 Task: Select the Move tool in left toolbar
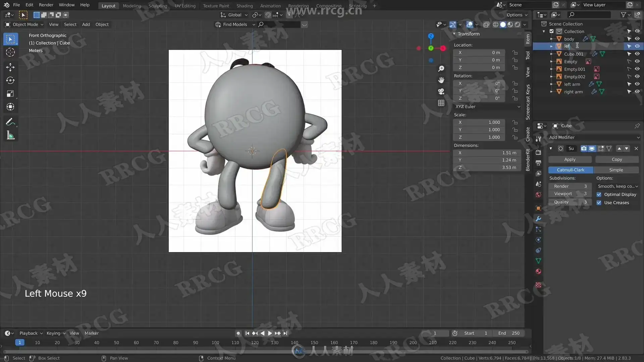pos(10,67)
